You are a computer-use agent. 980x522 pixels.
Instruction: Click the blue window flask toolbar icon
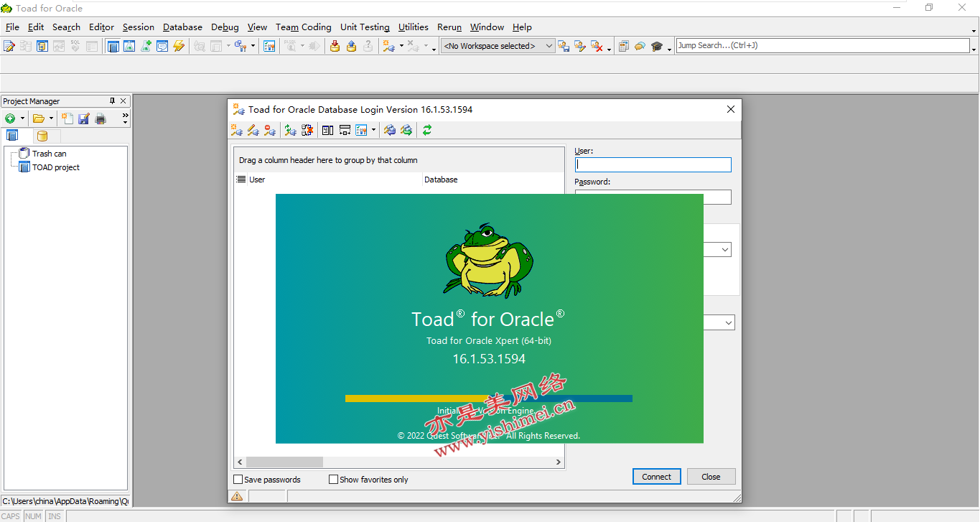pyautogui.click(x=129, y=46)
